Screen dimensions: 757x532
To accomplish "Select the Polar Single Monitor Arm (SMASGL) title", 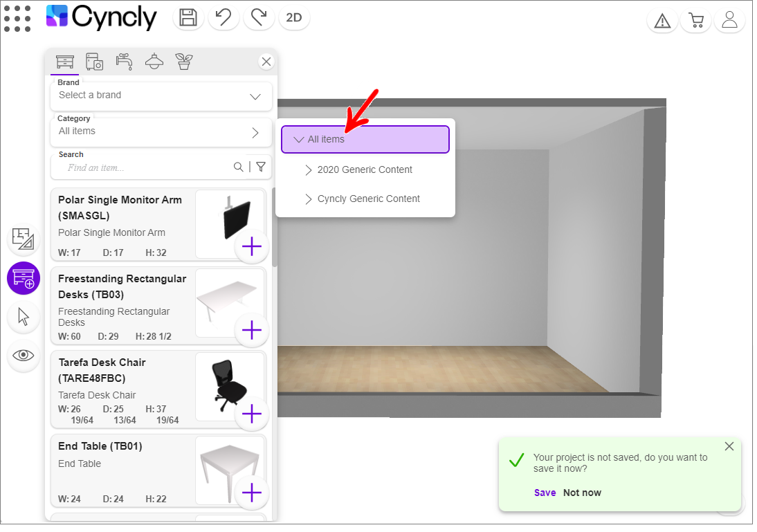I will click(120, 208).
